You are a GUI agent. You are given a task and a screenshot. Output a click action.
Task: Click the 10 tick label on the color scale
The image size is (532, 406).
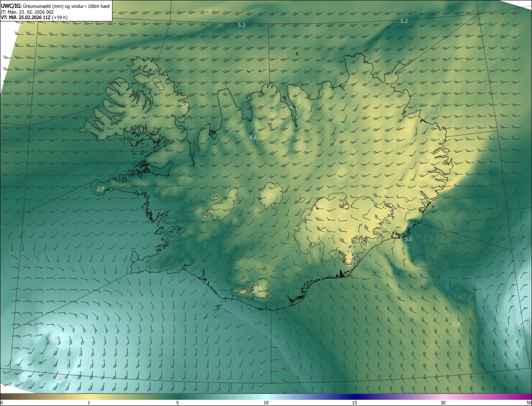pyautogui.click(x=266, y=403)
